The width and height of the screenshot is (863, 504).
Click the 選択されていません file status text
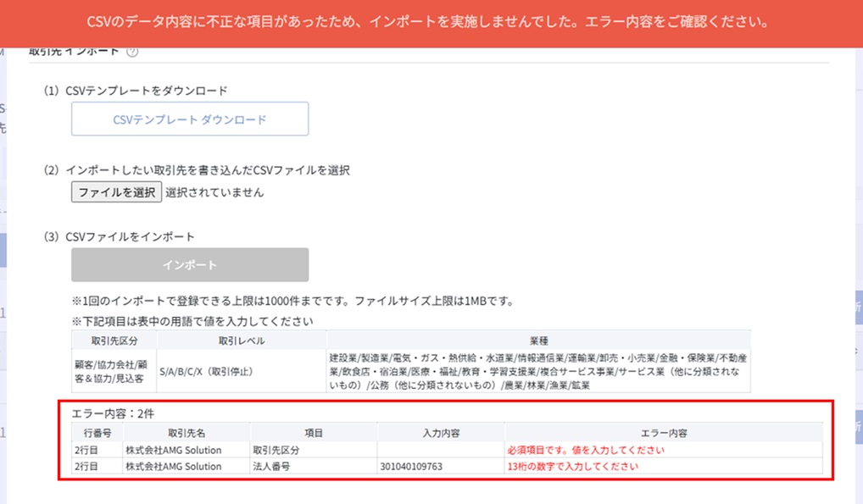tap(214, 192)
